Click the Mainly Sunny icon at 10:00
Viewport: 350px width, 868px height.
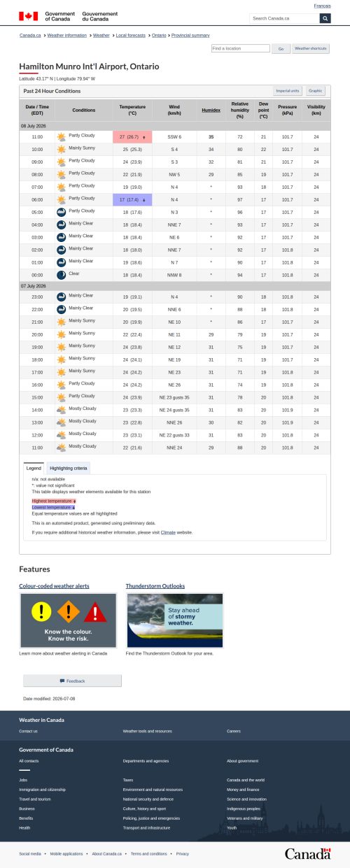pyautogui.click(x=62, y=150)
